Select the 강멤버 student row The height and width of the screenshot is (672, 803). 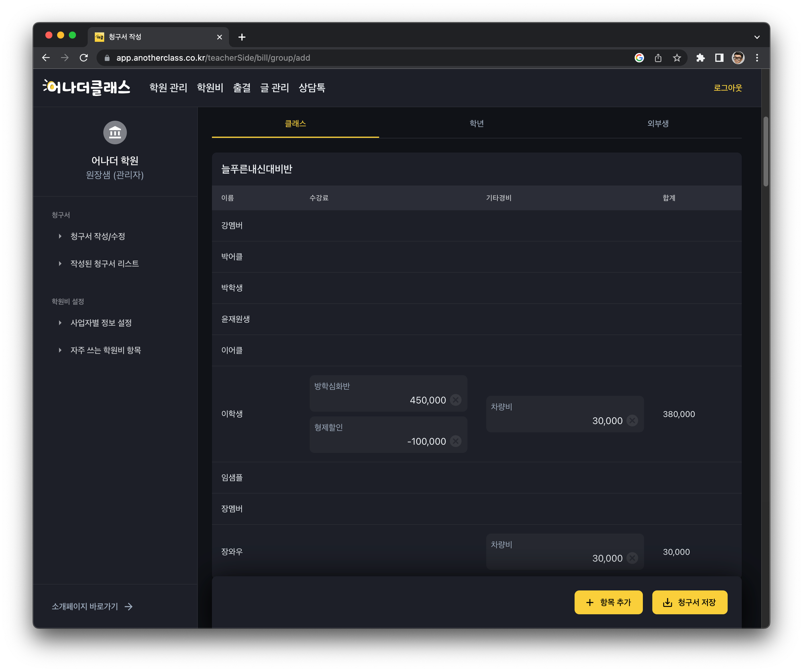coord(477,225)
